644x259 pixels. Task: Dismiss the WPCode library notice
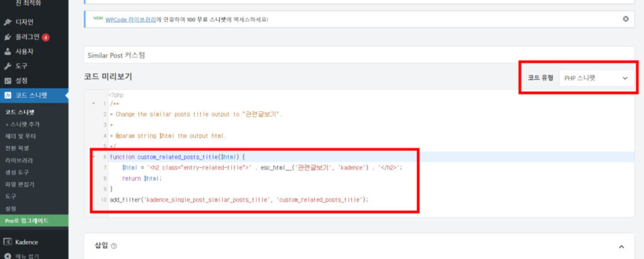pos(625,19)
